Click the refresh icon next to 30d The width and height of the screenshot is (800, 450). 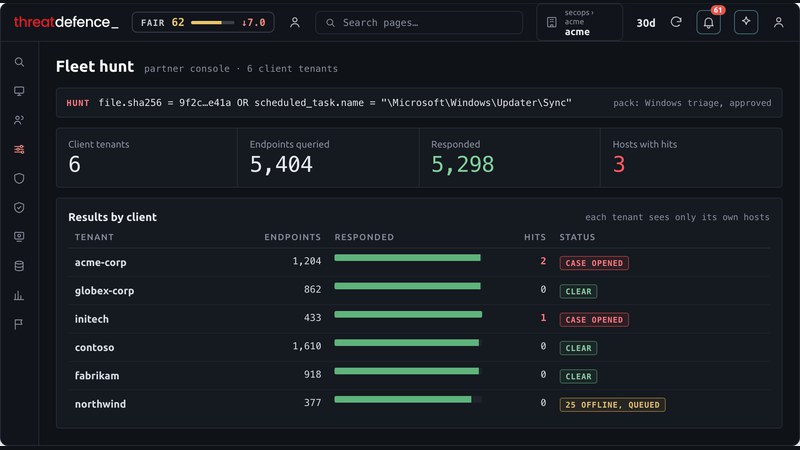pyautogui.click(x=676, y=22)
